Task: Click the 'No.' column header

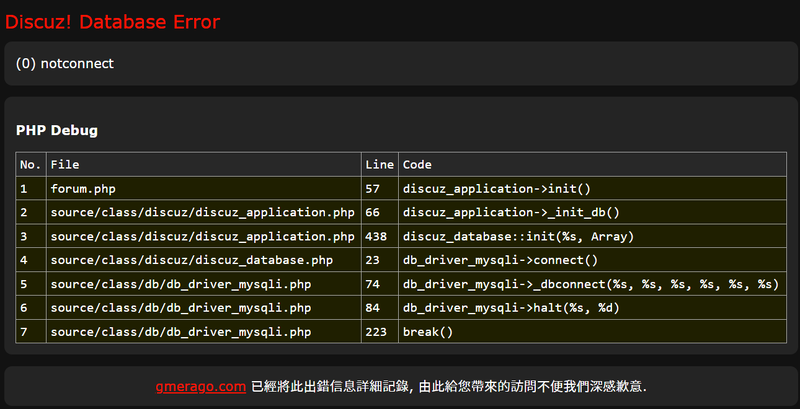Action: click(31, 165)
